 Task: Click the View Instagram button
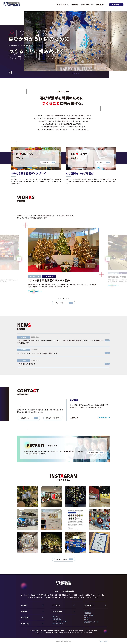coord(63,559)
